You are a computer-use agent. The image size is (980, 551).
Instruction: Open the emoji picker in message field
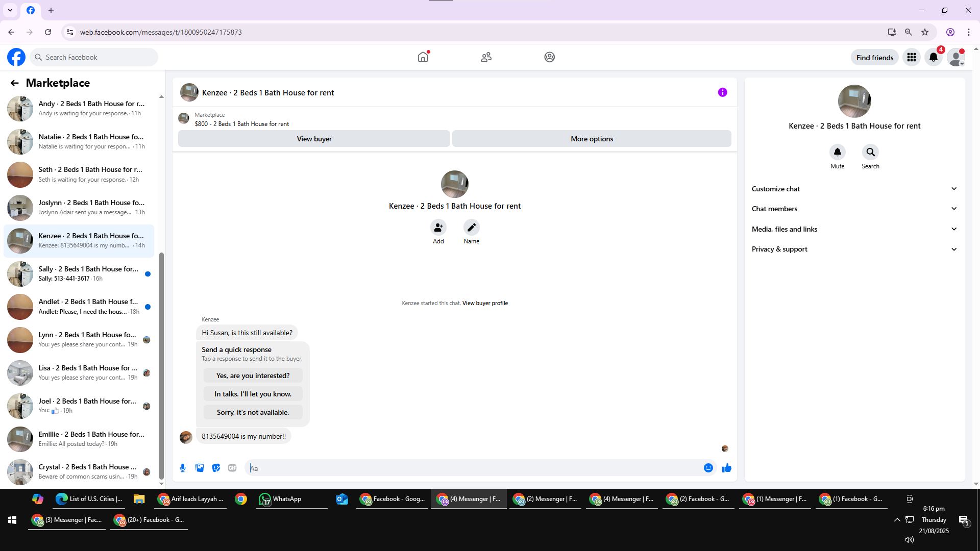pyautogui.click(x=708, y=468)
